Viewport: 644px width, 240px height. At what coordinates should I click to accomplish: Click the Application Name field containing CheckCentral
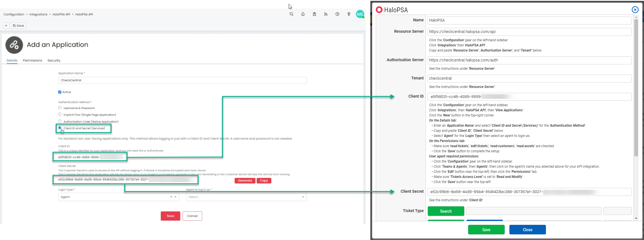pos(182,80)
